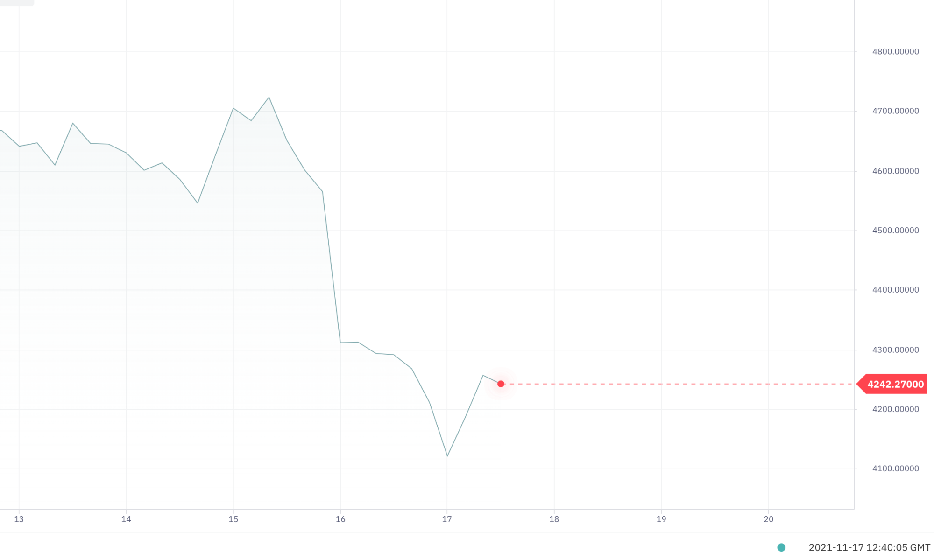
Task: Select date 17 on the time axis
Action: pos(447,519)
